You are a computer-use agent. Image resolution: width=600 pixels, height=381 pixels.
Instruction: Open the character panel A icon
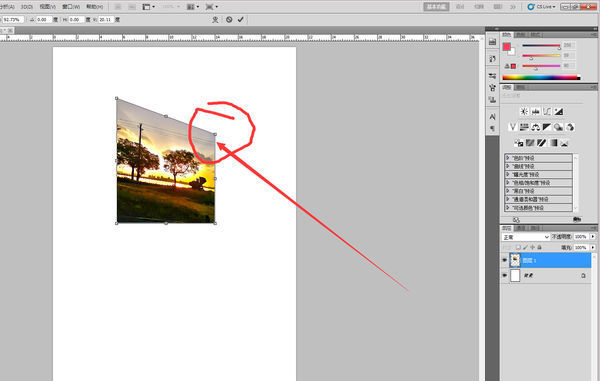tap(492, 117)
